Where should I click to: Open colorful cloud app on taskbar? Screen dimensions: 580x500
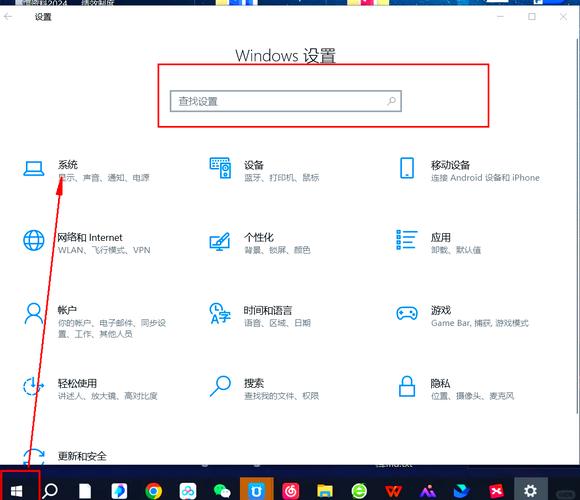click(188, 491)
